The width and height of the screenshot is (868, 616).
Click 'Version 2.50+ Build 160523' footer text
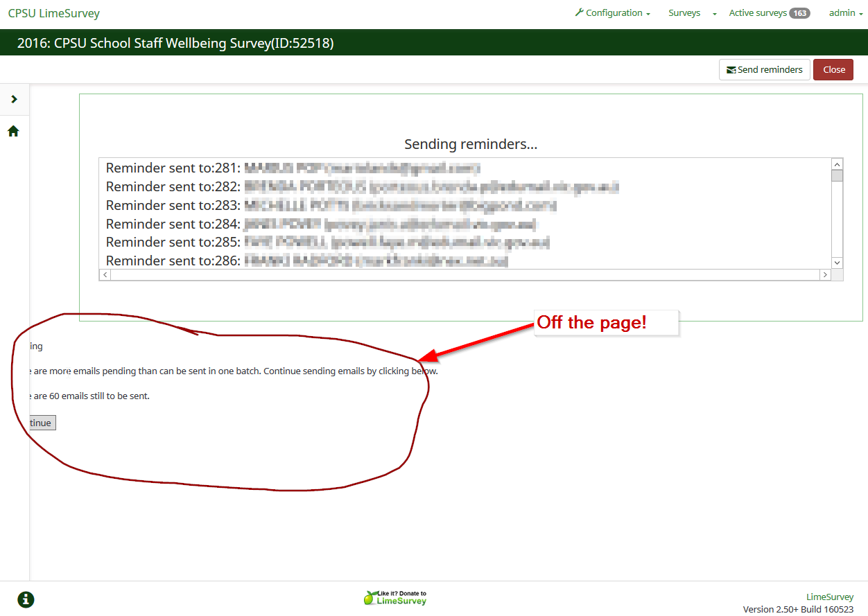[x=798, y=609]
